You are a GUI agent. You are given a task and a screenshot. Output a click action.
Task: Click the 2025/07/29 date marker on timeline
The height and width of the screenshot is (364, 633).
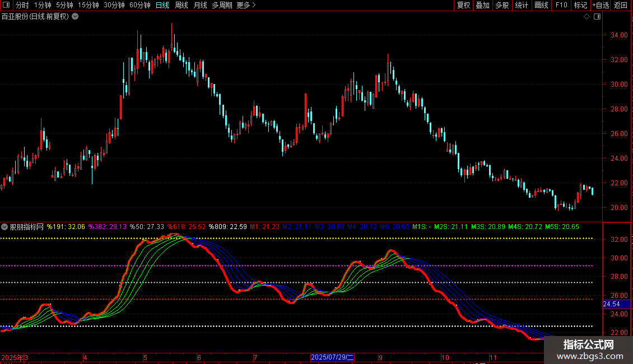point(332,357)
